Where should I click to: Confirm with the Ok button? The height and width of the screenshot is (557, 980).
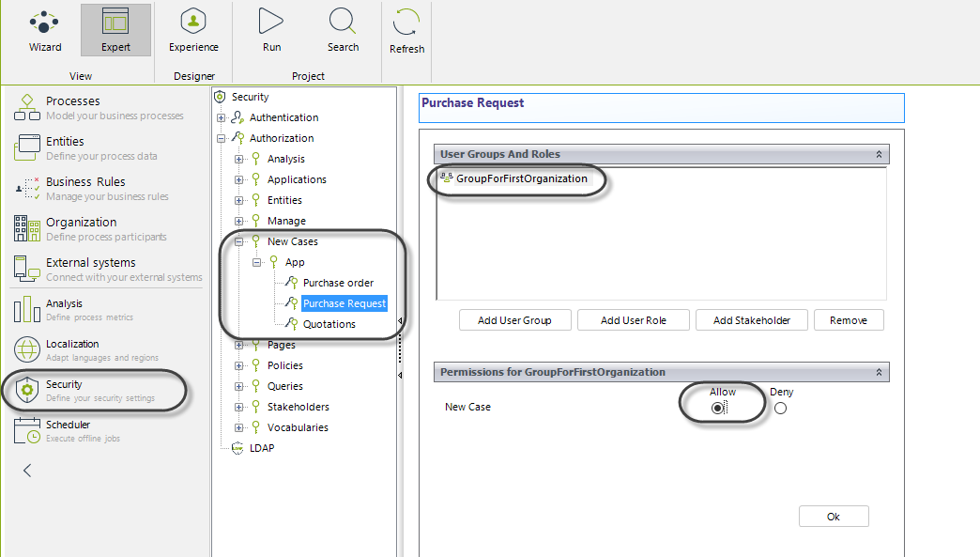[834, 517]
